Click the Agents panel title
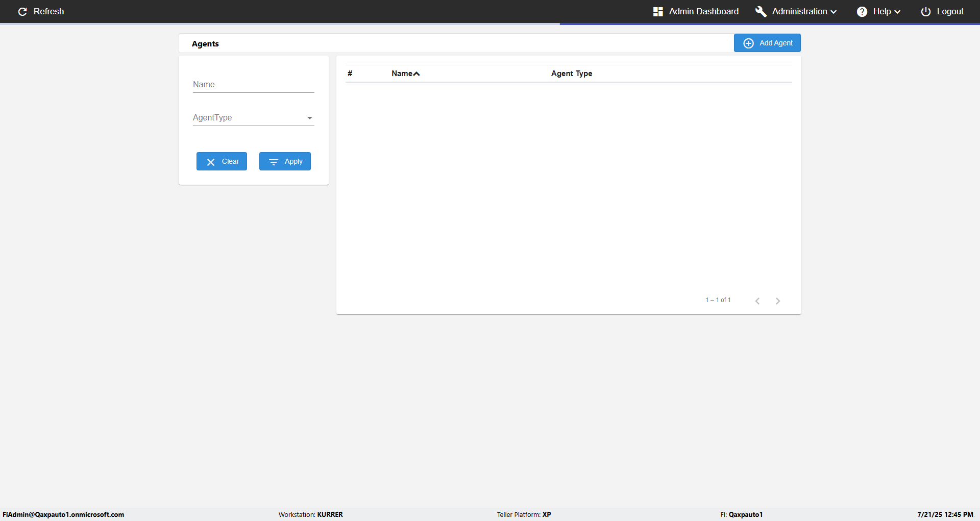 [205, 44]
